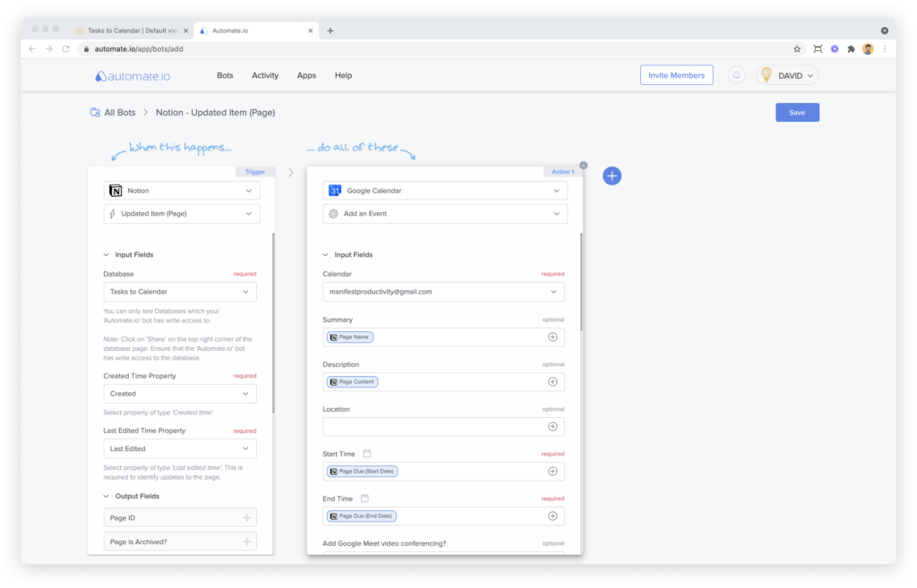917x588 pixels.
Task: Bookmark this page with the star icon
Action: click(x=796, y=49)
